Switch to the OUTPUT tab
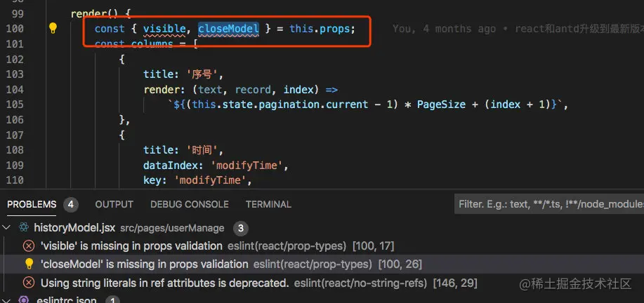Screen dimensions: 644x303 point(114,204)
